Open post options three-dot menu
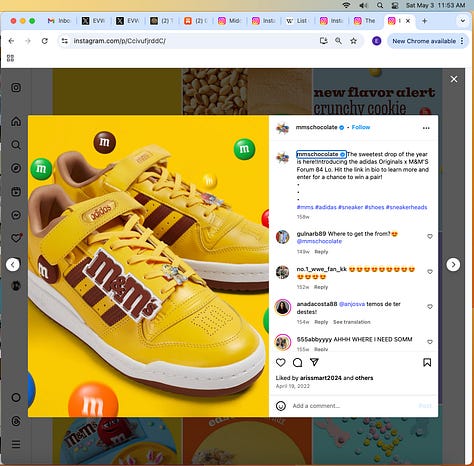This screenshot has width=474, height=466. (426, 128)
